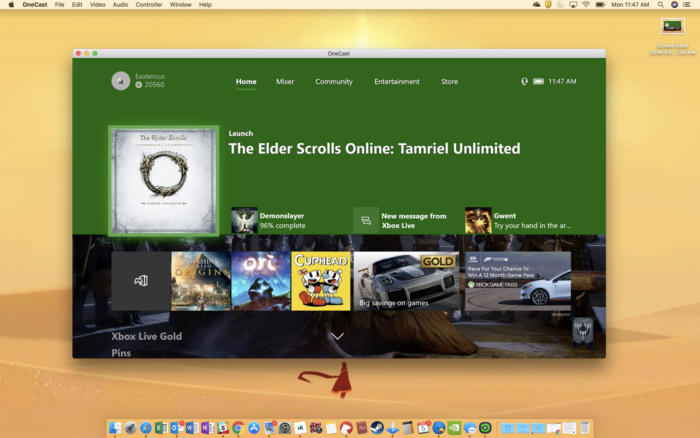Open the Xbox Game Pass race promo
700x438 pixels.
[x=518, y=281]
